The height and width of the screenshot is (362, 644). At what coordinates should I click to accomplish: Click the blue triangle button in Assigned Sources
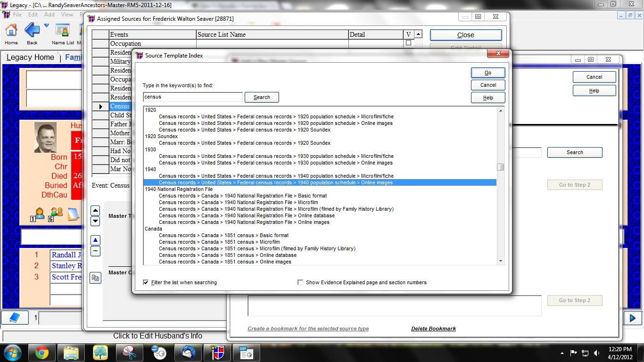pos(95,240)
